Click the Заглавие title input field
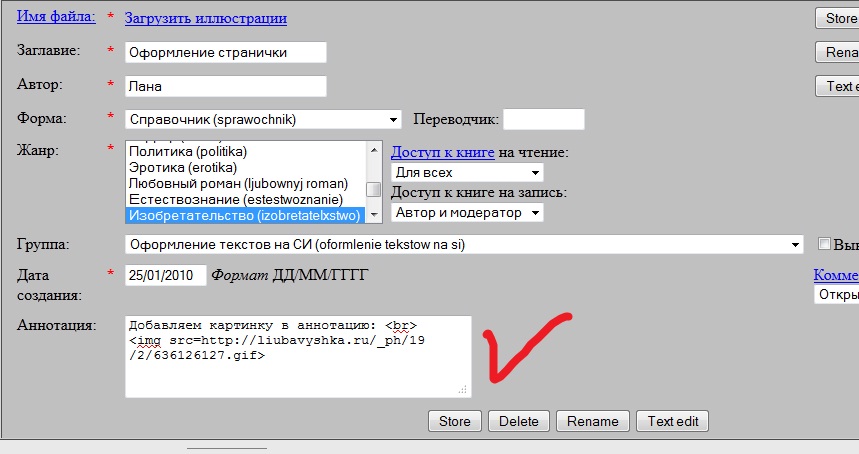Viewport: 859px width, 454px height. click(x=226, y=52)
